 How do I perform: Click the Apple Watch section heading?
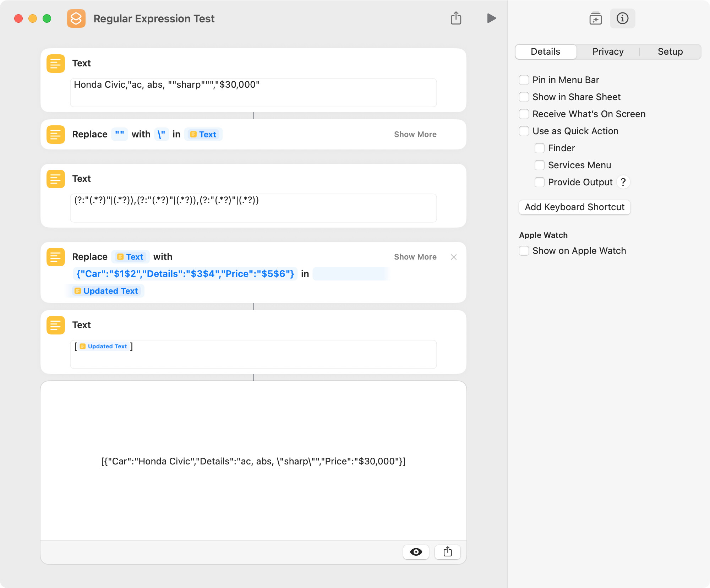click(x=543, y=235)
